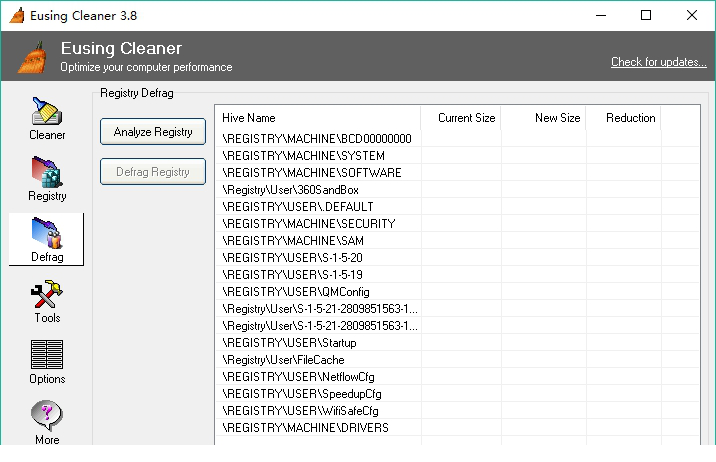The height and width of the screenshot is (462, 716).
Task: Open the Registry section icon
Action: 47,173
